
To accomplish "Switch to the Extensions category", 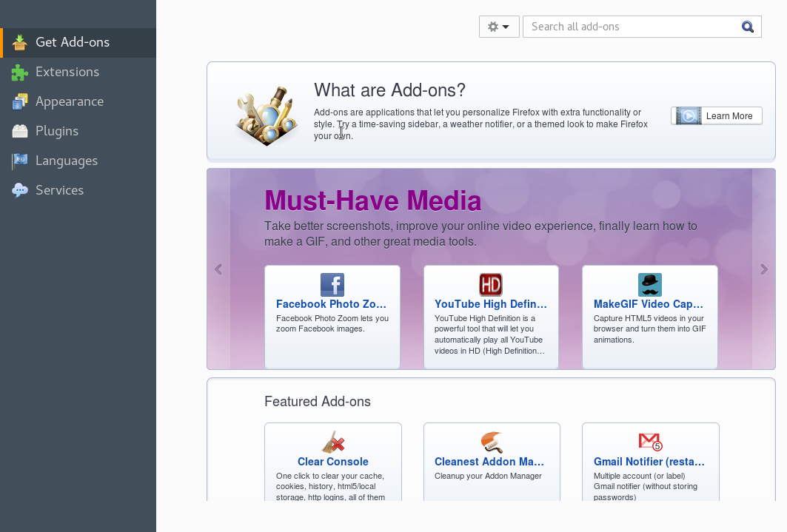I will click(x=67, y=72).
